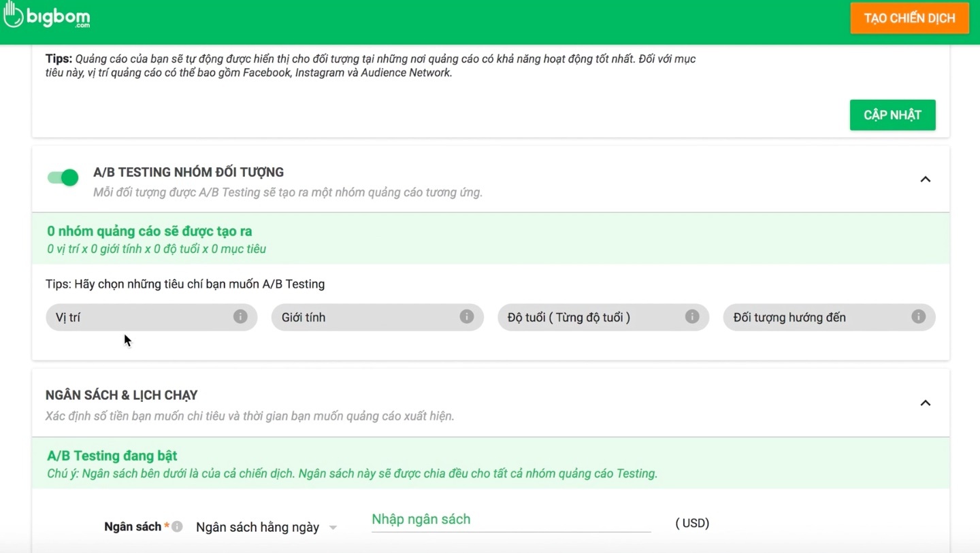
Task: Select the Vị trí testing criterion
Action: pyautogui.click(x=136, y=318)
